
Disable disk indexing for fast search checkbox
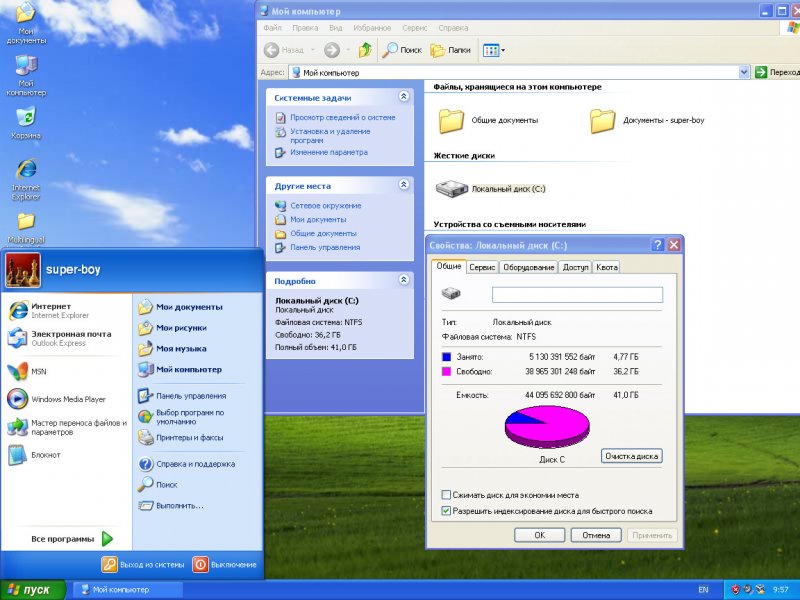(446, 511)
